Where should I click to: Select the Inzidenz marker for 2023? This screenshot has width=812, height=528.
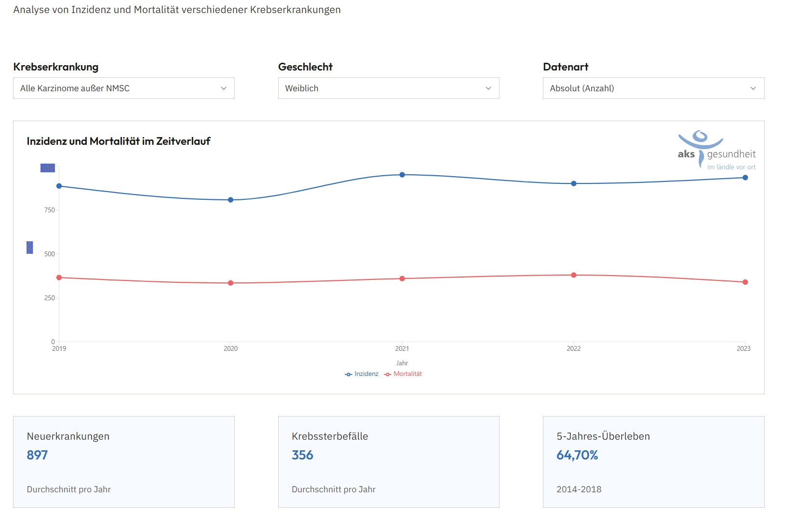coord(745,178)
